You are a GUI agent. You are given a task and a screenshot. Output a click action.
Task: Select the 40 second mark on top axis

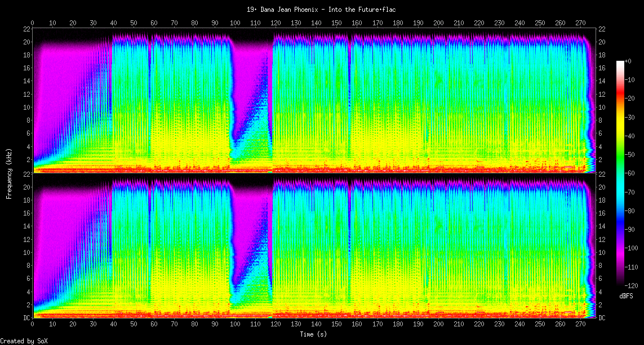click(x=113, y=23)
